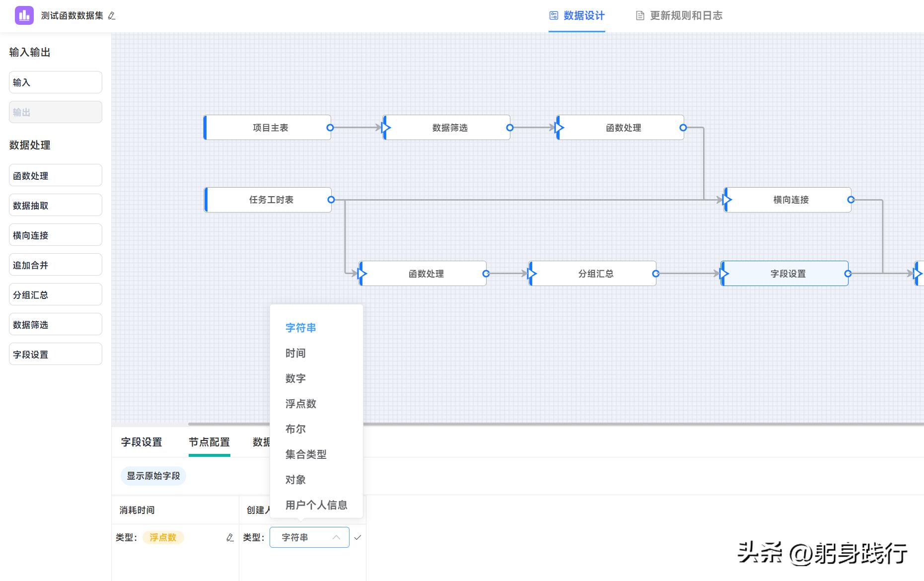Select the highlighted 字段设置 canvas node
924x581 pixels.
pyautogui.click(x=785, y=273)
